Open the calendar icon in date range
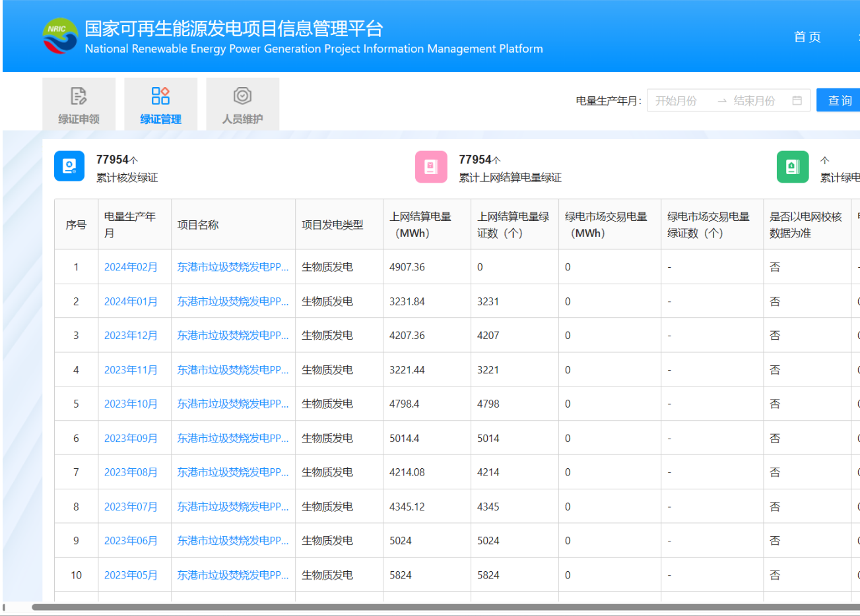The height and width of the screenshot is (616, 860). [x=797, y=101]
